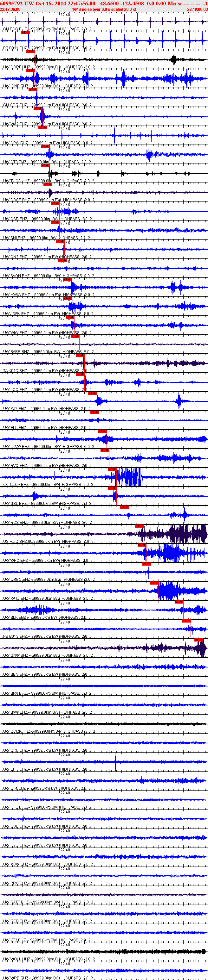The width and height of the screenshot is (208, 980).
Task: Select the UW RVC EHZ station label
Action: [x=47, y=466]
